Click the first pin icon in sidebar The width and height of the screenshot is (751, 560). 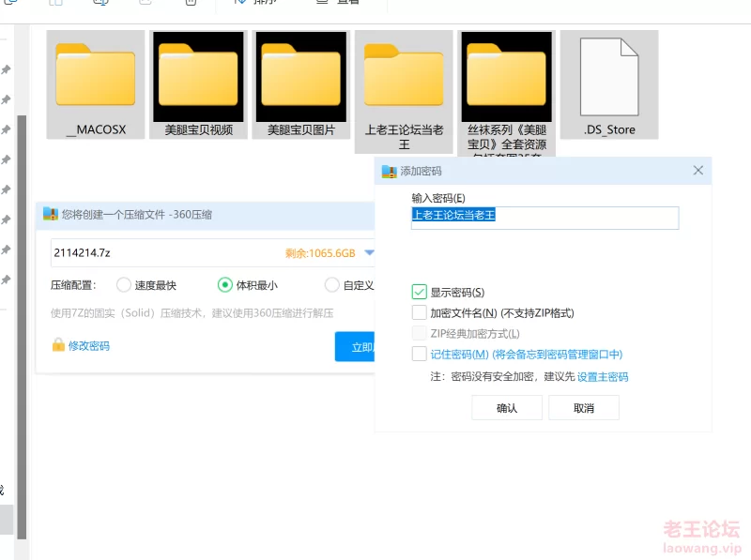pos(6,69)
